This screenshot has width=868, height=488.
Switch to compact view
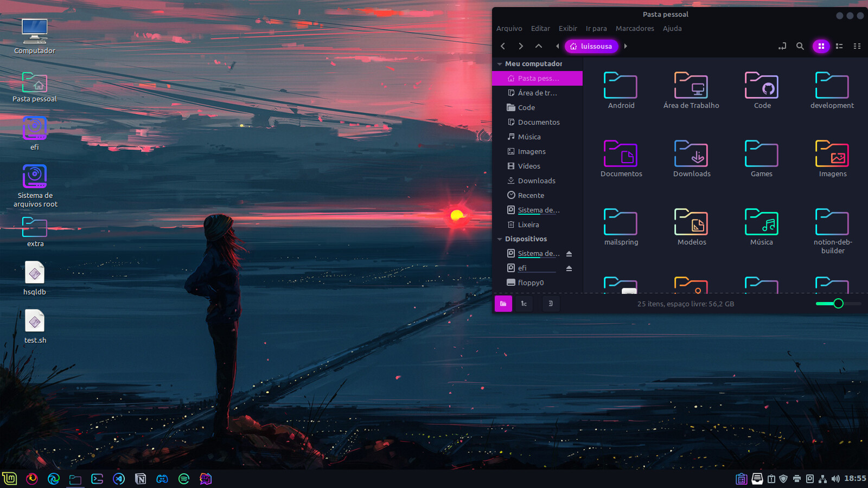(857, 46)
